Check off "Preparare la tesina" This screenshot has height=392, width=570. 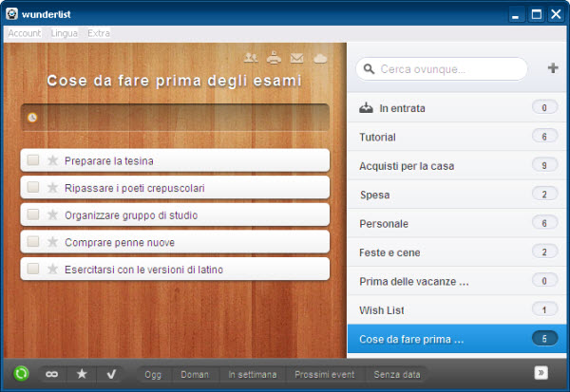(33, 160)
